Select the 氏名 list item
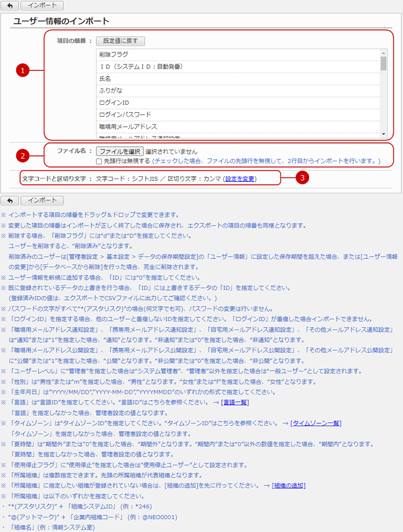Viewport: 403px width, 532px height. tap(238, 79)
